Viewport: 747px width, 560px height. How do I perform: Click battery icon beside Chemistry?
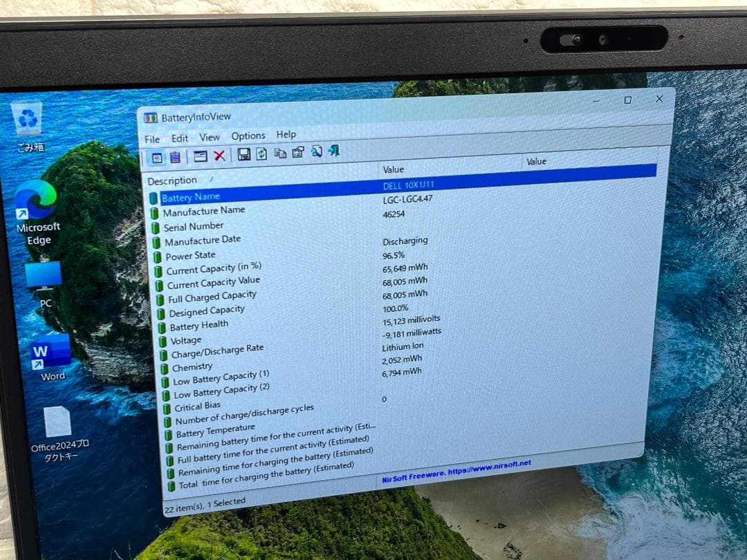[164, 369]
